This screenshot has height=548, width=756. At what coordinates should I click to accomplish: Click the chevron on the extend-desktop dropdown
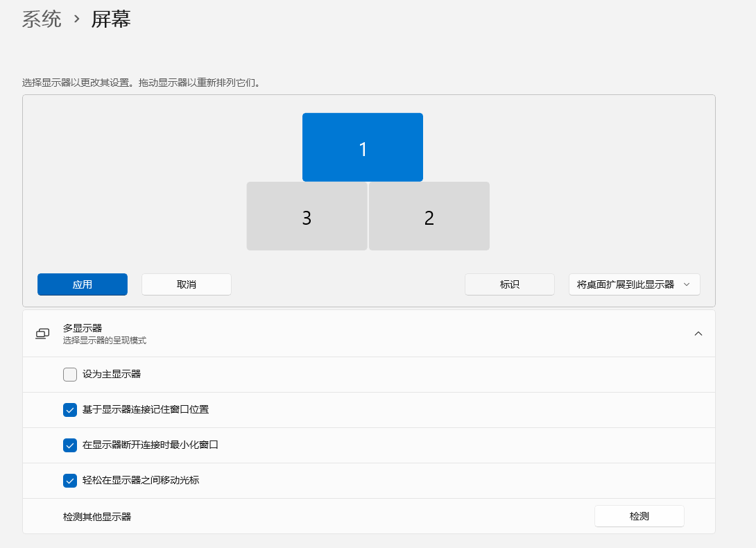(687, 284)
